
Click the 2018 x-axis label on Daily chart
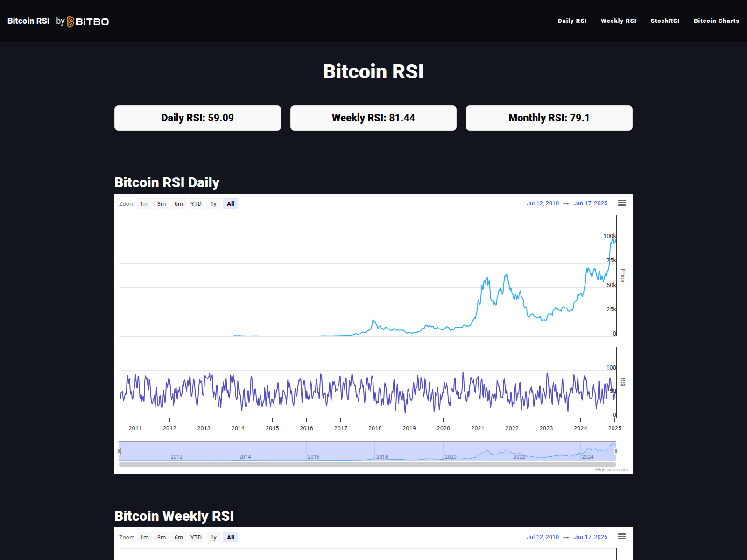pyautogui.click(x=375, y=428)
